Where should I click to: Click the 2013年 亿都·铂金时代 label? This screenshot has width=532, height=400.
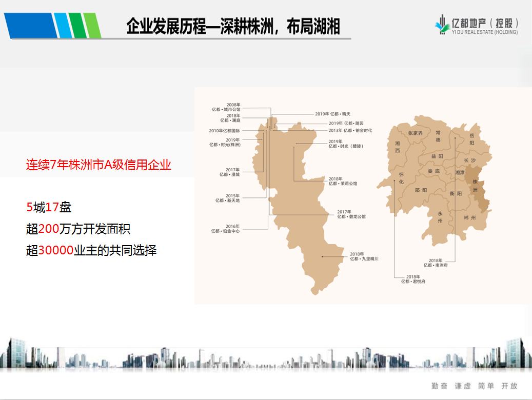pyautogui.click(x=350, y=131)
